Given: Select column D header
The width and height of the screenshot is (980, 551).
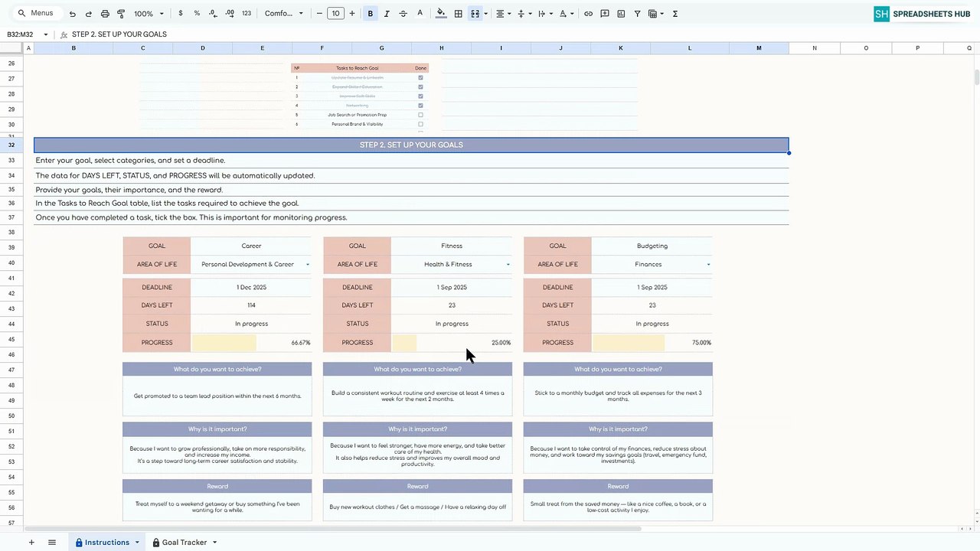Looking at the screenshot, I should point(203,48).
